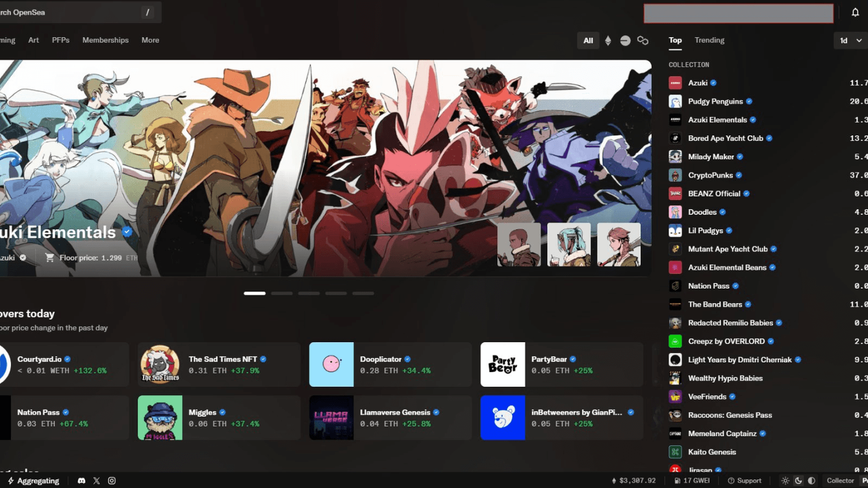Switch to dark mode using the moon icon
Screen dimensions: 868x488
pos(799,480)
